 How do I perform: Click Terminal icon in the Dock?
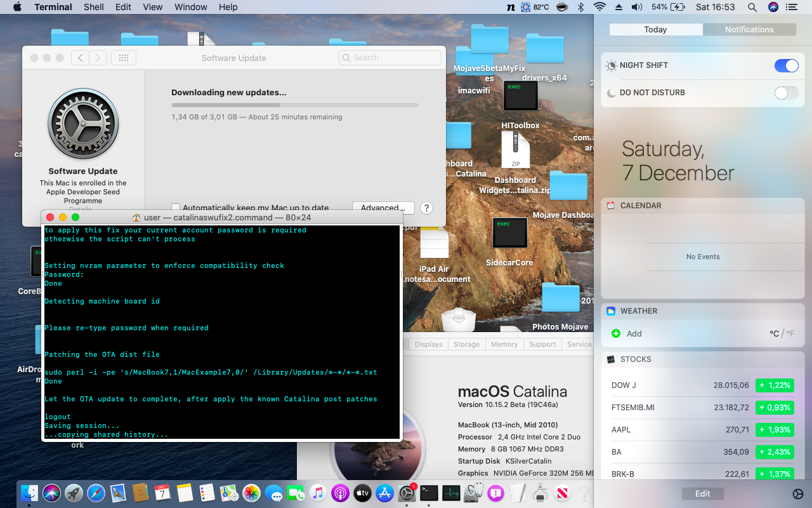[429, 493]
